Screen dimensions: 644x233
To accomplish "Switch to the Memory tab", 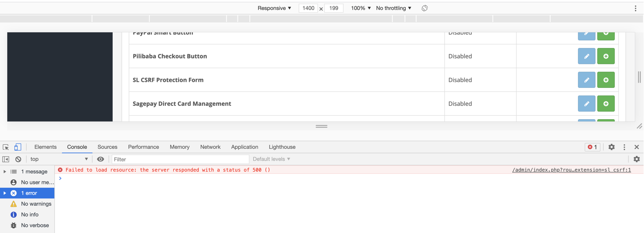I will point(180,147).
